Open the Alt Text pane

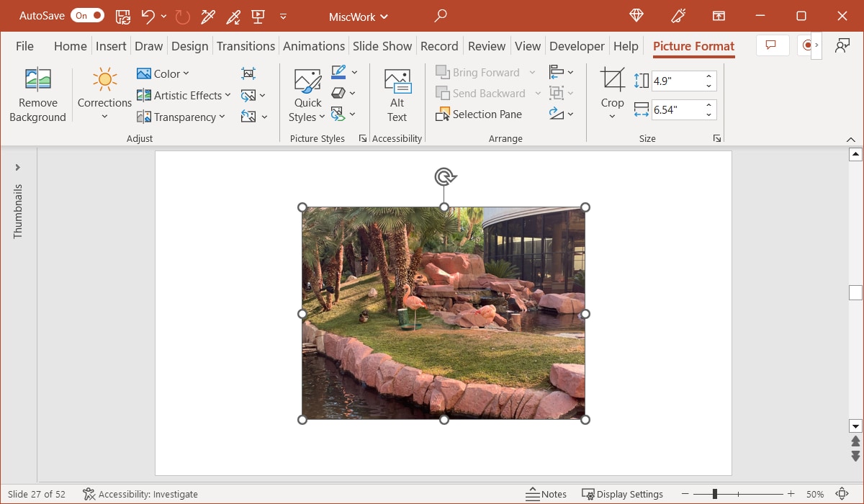(x=397, y=94)
